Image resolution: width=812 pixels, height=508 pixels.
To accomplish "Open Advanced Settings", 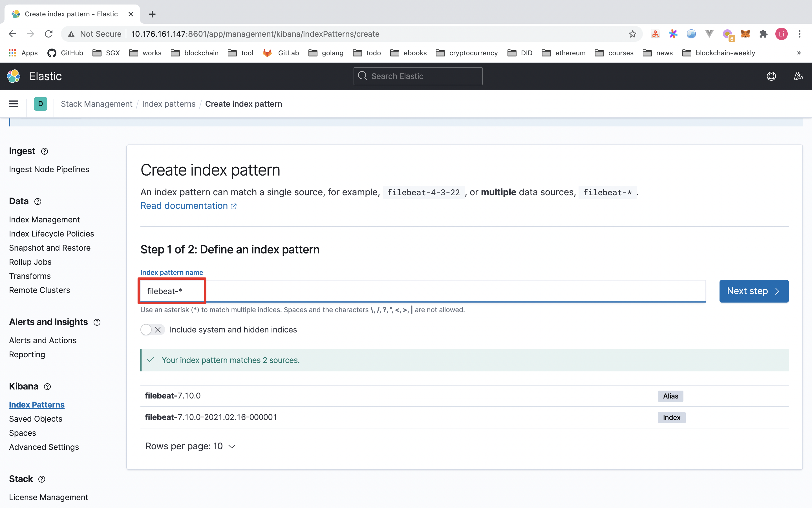I will 44,447.
